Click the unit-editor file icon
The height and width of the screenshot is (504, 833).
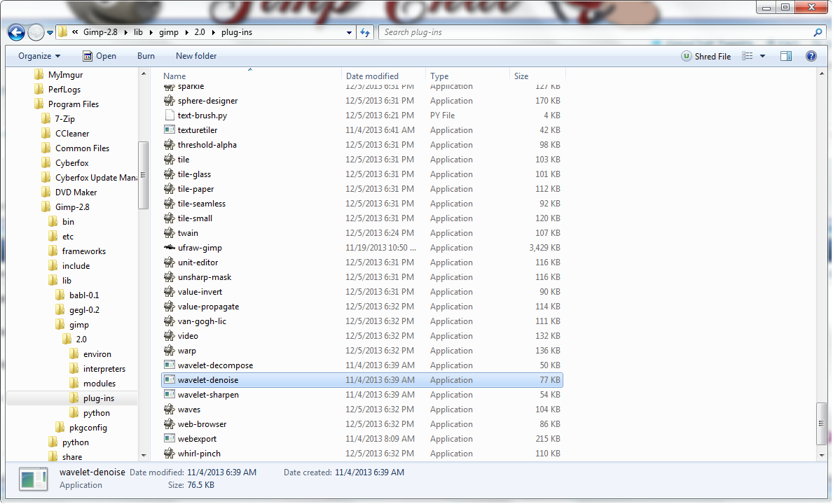tap(169, 262)
